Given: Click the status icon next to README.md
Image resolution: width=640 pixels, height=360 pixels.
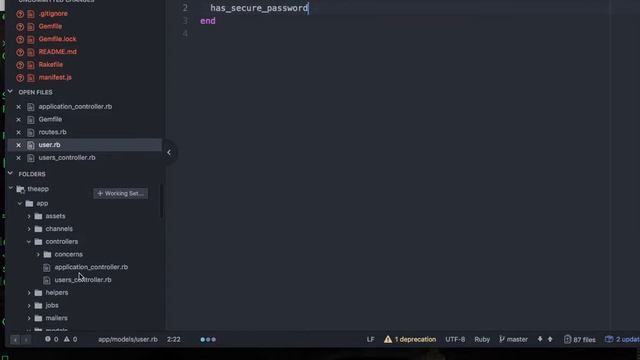Looking at the screenshot, I should coord(20,52).
